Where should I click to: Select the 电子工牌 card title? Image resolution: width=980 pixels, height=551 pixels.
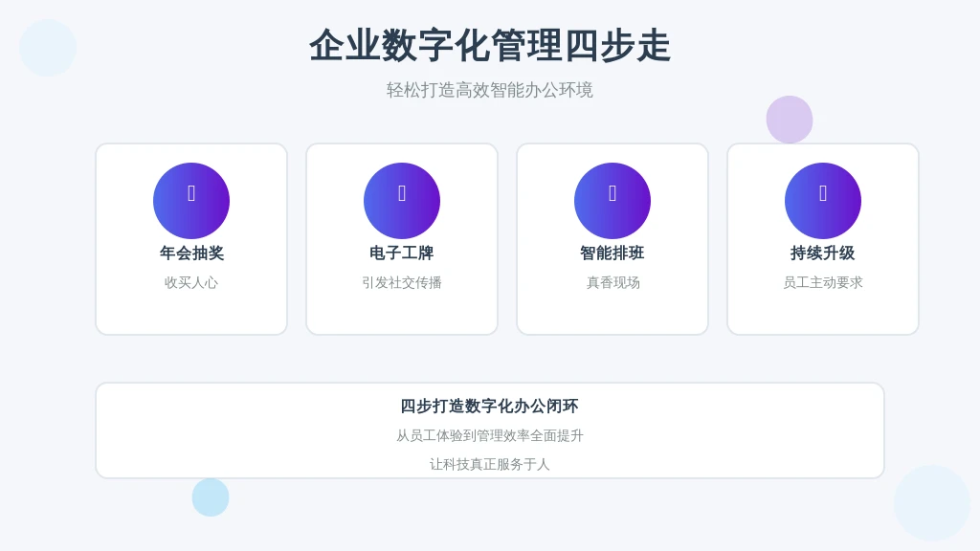(402, 253)
